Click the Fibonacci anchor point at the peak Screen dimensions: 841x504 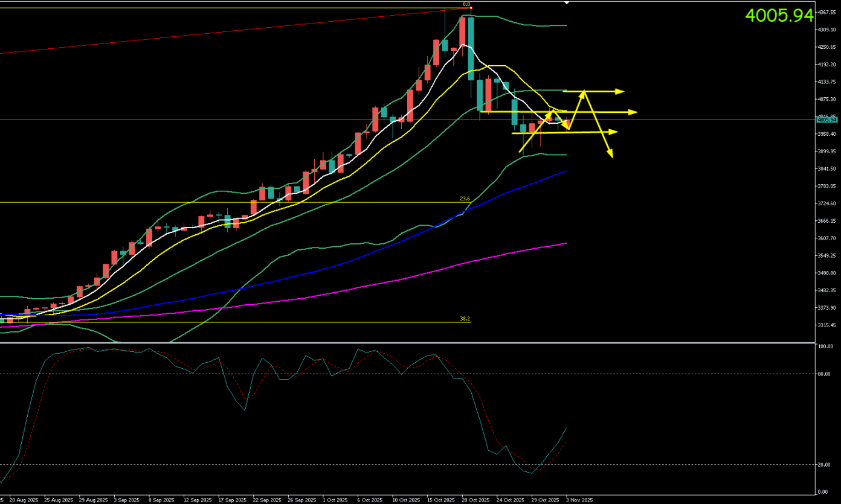tap(471, 8)
